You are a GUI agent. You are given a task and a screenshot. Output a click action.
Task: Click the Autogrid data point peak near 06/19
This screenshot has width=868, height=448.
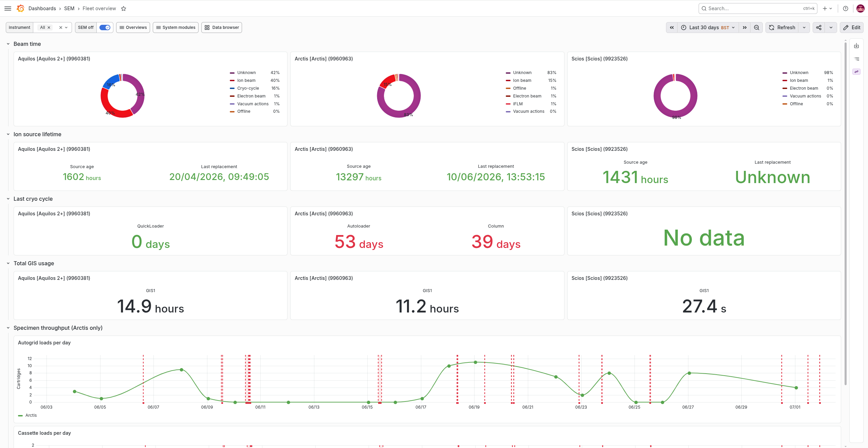tap(476, 362)
